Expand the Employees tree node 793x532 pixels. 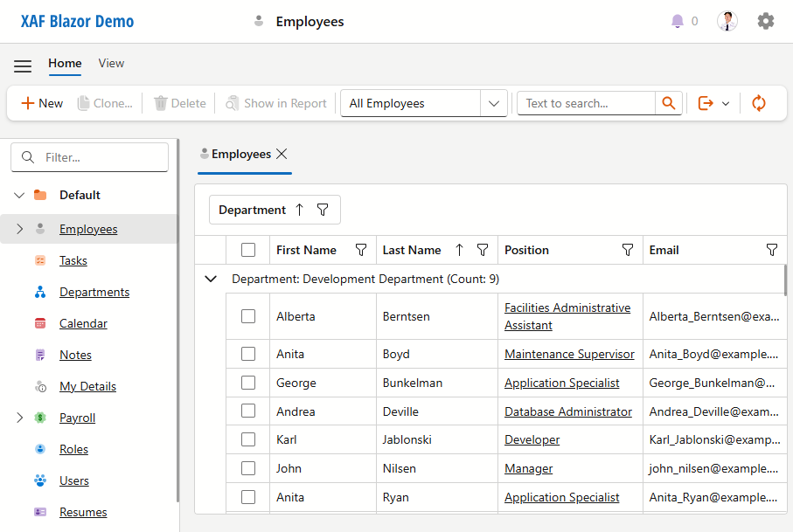19,229
